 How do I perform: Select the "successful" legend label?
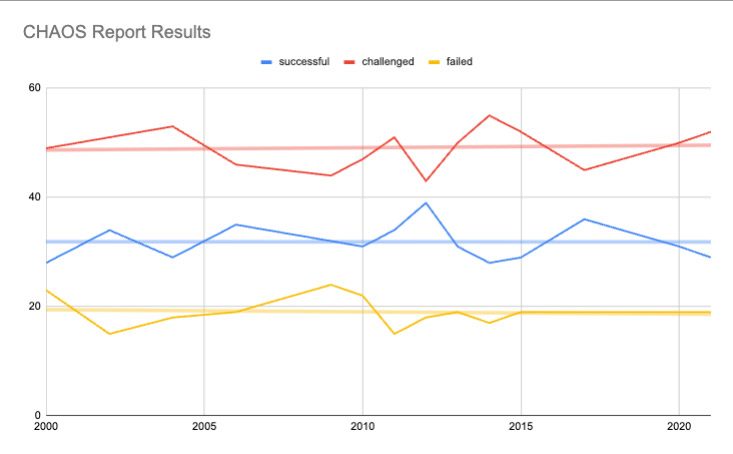pyautogui.click(x=304, y=62)
